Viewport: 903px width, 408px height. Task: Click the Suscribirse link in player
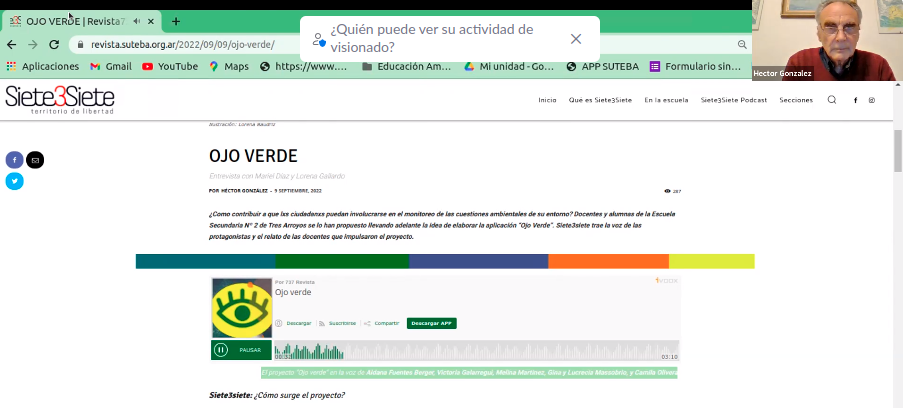coord(342,323)
